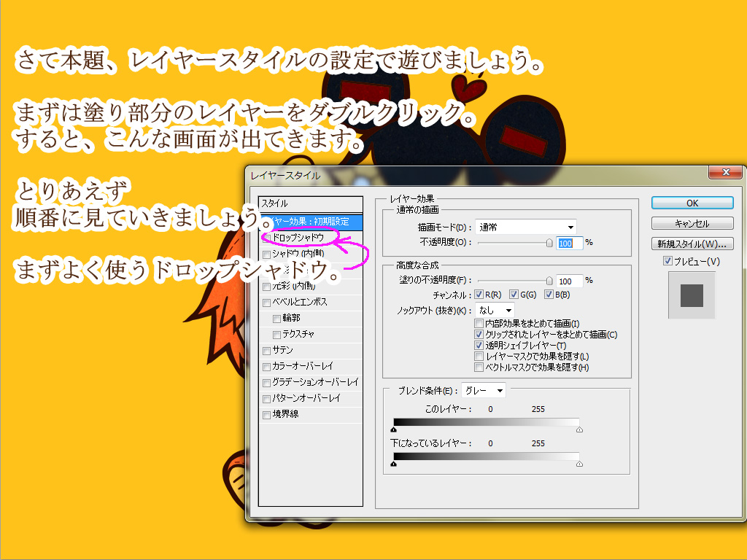Select the レイヤー効果：初期設定 list item
747x560 pixels.
tap(311, 221)
